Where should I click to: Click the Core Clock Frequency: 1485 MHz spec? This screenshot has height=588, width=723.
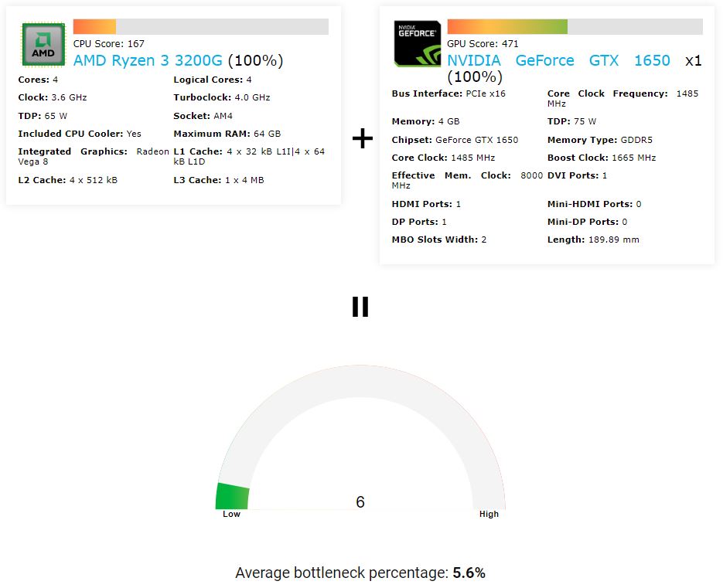[x=623, y=99]
